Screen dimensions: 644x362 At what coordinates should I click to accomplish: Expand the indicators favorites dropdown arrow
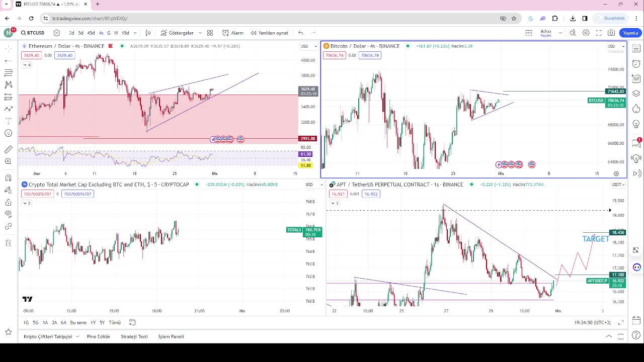(x=200, y=33)
